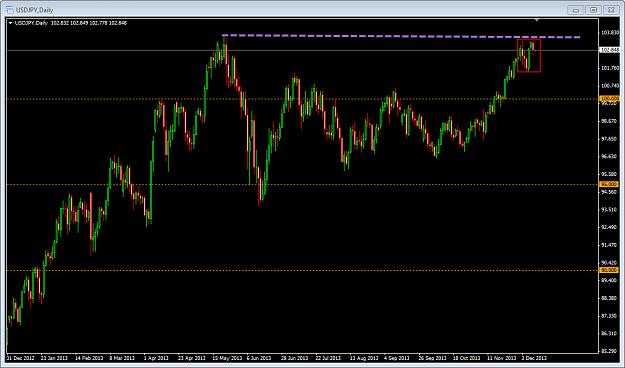
Task: Click the 3 Dec 2013 date label
Action: (533, 358)
